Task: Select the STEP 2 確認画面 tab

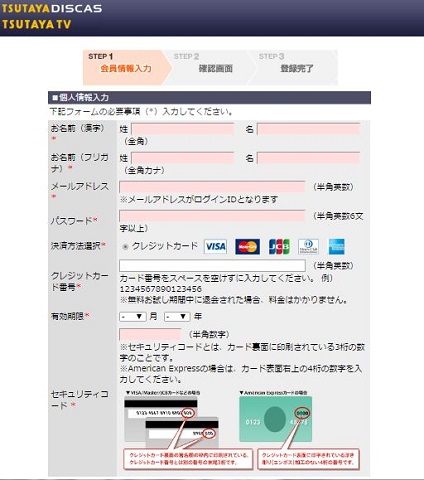Action: point(210,67)
